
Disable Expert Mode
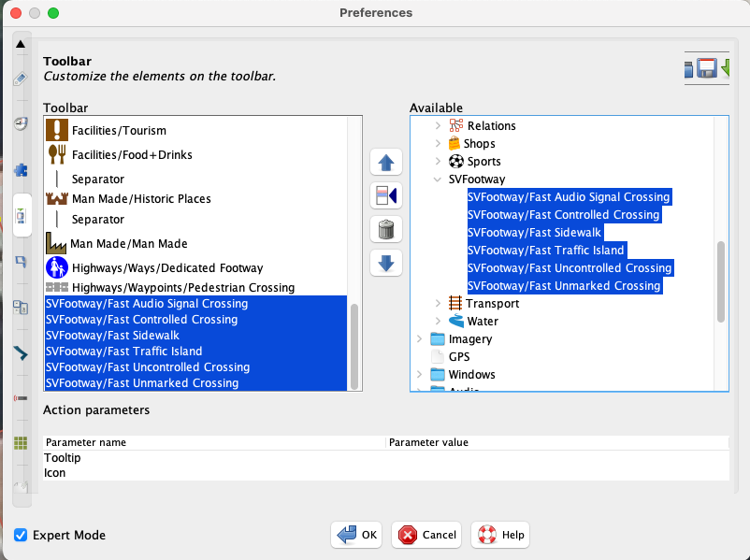pyautogui.click(x=21, y=535)
